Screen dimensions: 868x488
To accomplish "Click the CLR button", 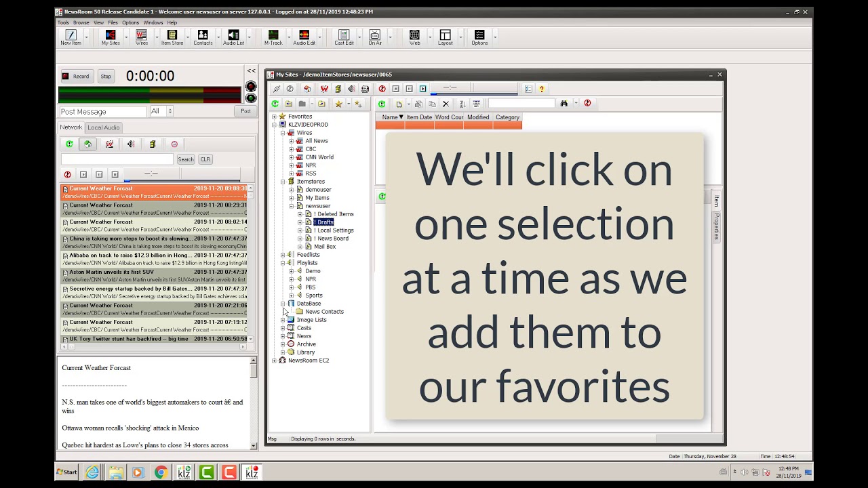I will pos(205,159).
